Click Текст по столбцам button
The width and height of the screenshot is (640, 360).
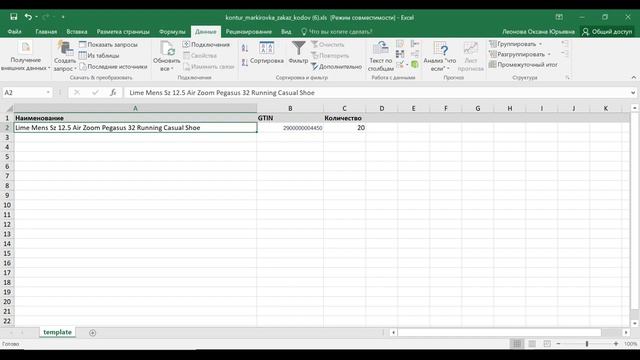tap(381, 57)
